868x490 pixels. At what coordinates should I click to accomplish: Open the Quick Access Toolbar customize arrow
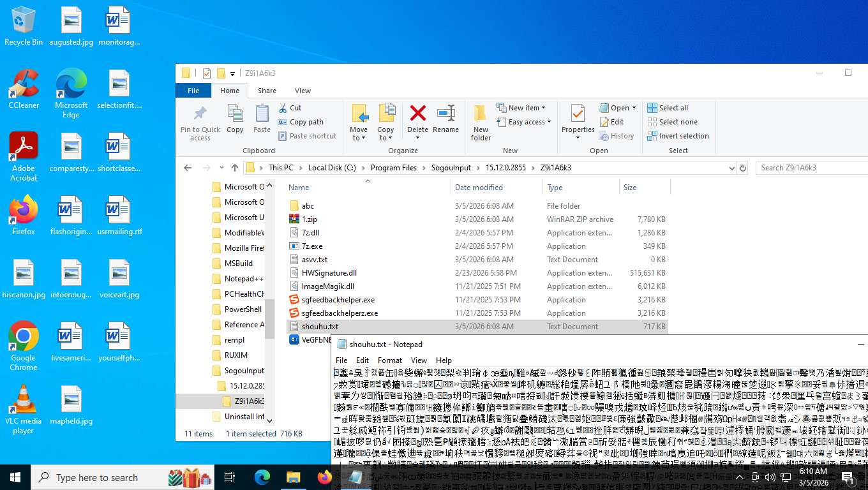pos(232,73)
